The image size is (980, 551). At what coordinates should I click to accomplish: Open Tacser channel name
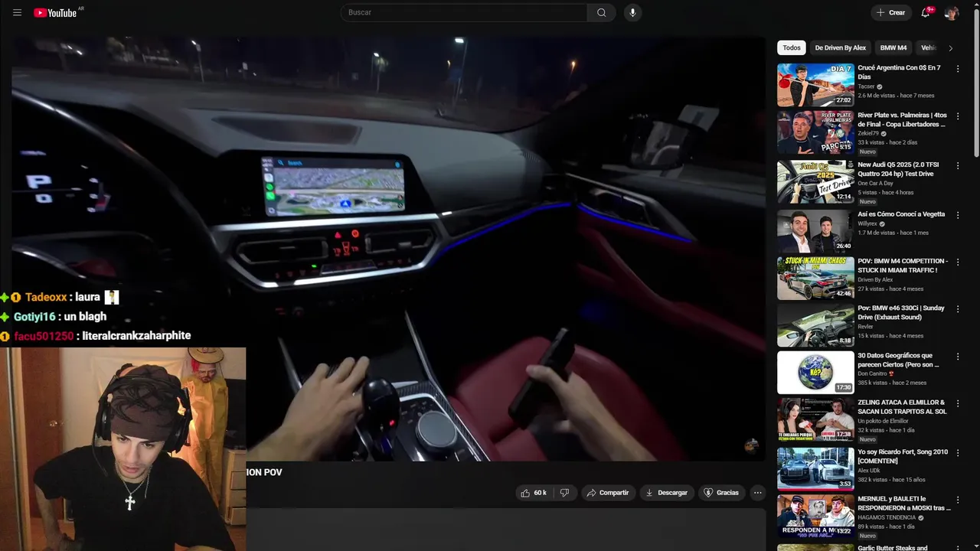(x=866, y=86)
